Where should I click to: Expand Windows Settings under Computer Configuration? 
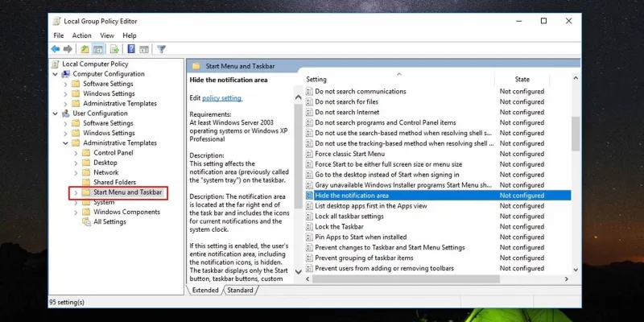click(x=65, y=93)
